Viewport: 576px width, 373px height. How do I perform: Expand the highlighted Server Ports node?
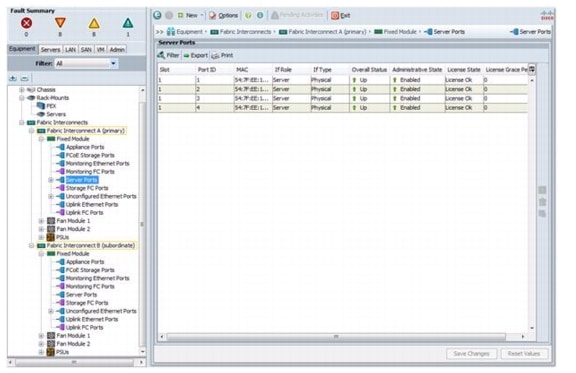click(x=51, y=180)
